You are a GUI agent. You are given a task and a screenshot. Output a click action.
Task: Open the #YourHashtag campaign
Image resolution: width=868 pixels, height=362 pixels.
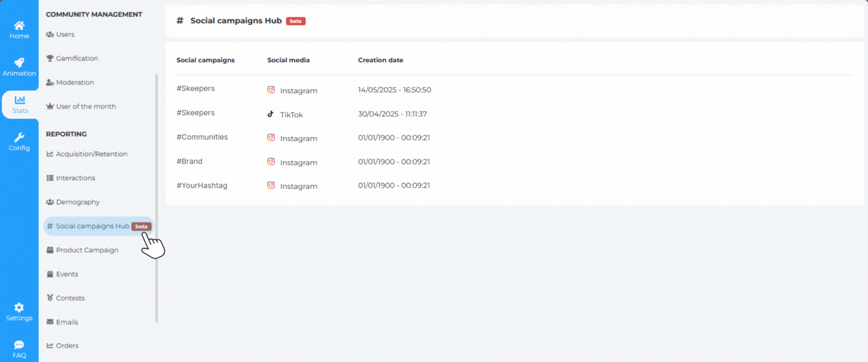pos(202,186)
